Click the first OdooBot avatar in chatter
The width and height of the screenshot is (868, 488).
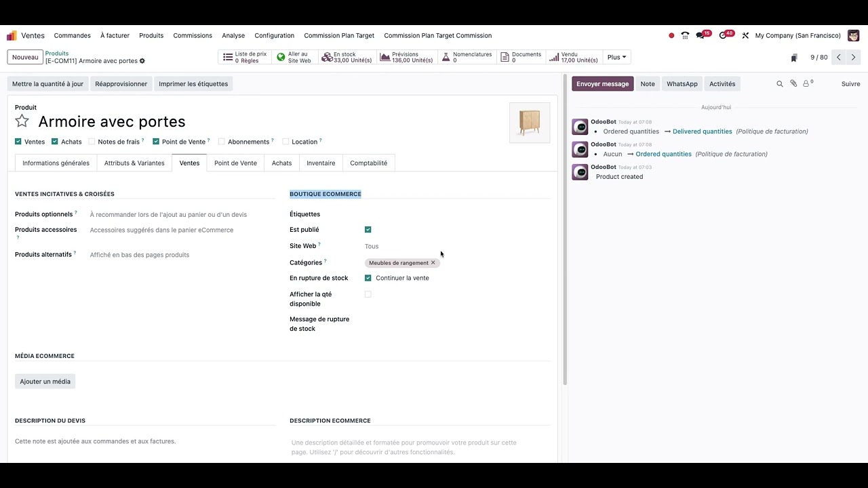580,127
